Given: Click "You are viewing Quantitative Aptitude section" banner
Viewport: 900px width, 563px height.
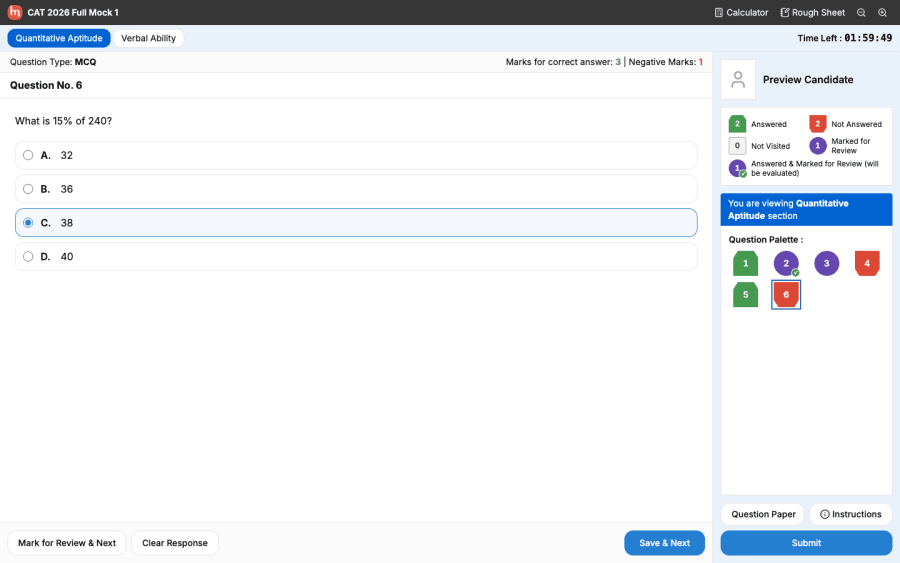Looking at the screenshot, I should tap(806, 209).
